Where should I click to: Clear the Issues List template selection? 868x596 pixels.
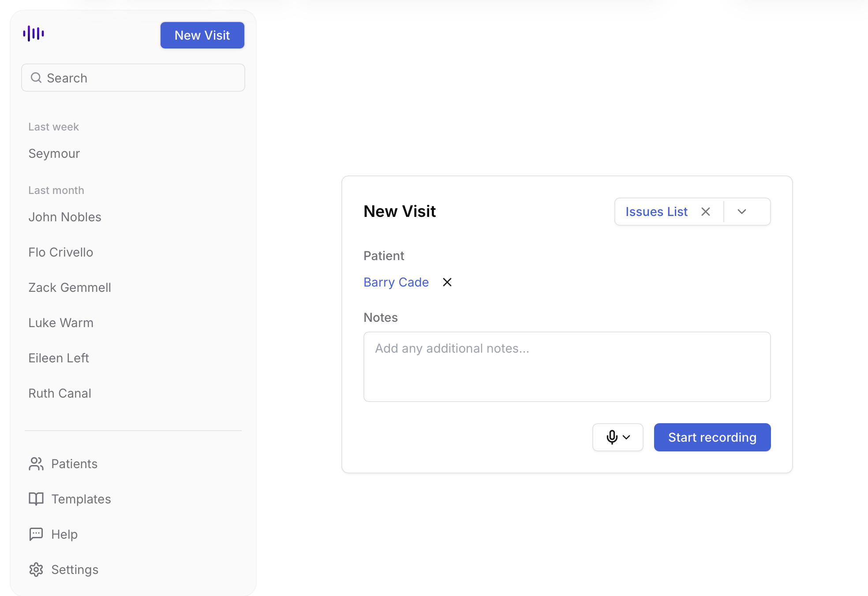[706, 212]
